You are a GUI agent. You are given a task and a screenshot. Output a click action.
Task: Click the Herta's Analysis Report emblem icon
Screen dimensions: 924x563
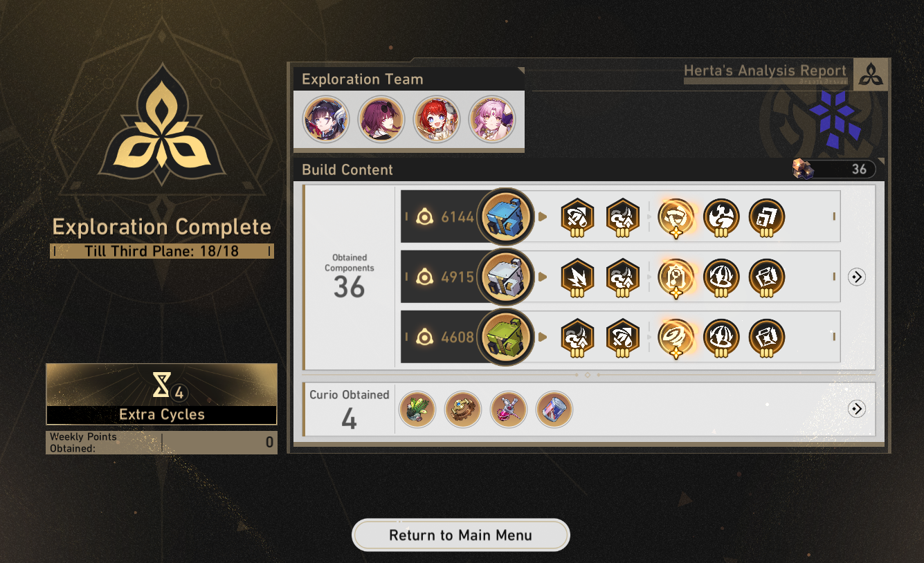click(x=871, y=75)
